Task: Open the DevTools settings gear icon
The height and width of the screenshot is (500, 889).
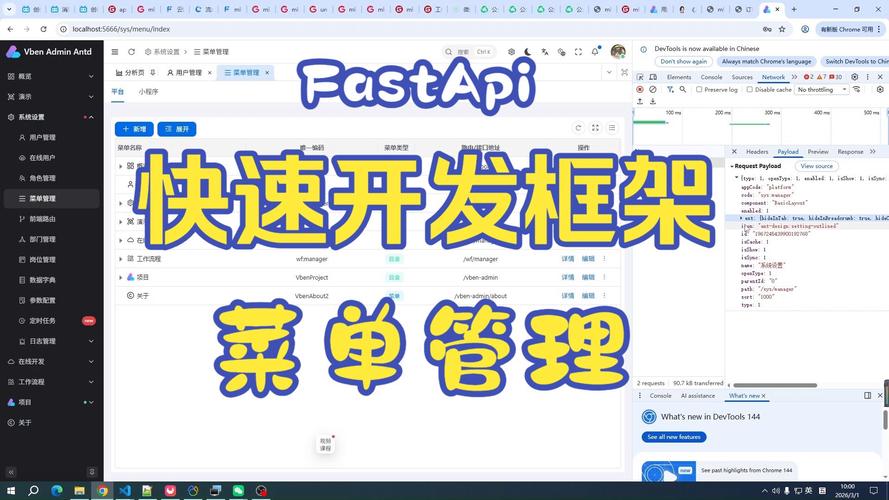Action: click(x=854, y=77)
